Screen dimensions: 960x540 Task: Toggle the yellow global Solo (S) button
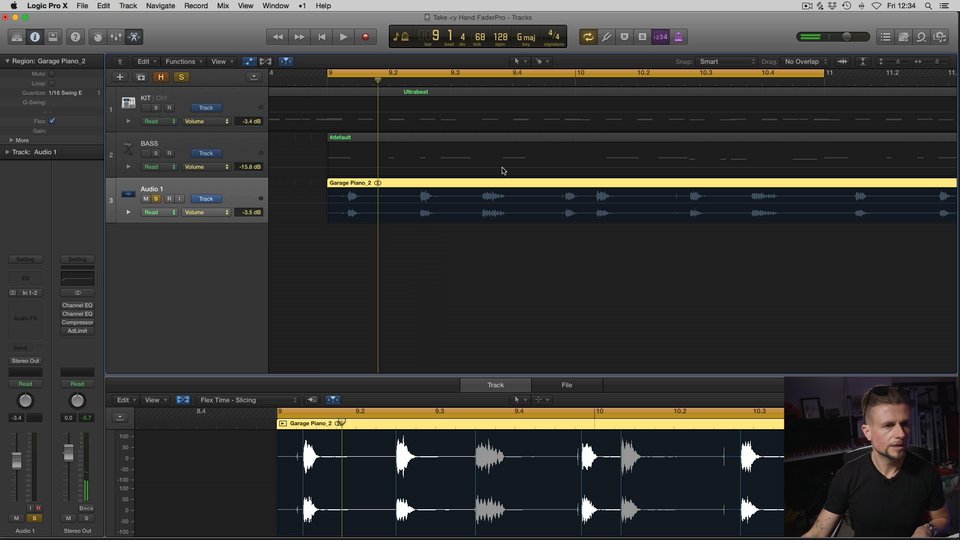pos(181,77)
